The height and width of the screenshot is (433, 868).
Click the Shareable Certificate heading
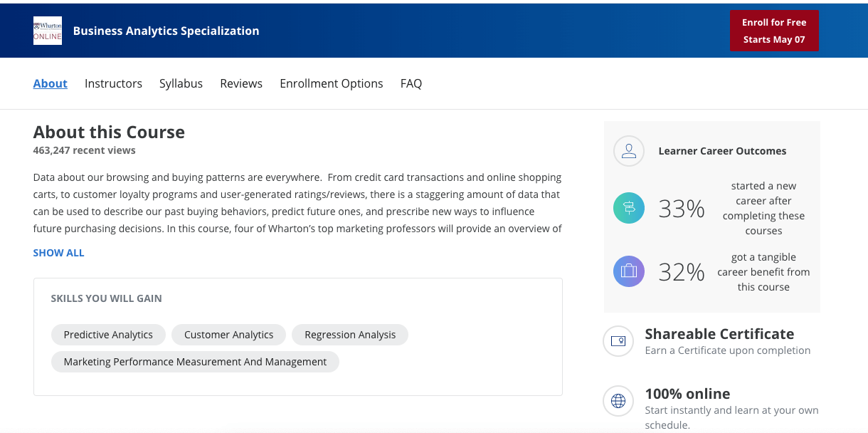719,334
